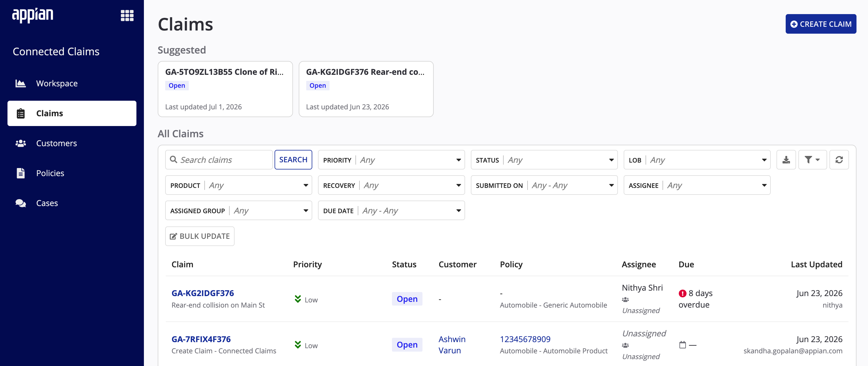Sort by the Policy column header
868x366 pixels.
coord(511,264)
